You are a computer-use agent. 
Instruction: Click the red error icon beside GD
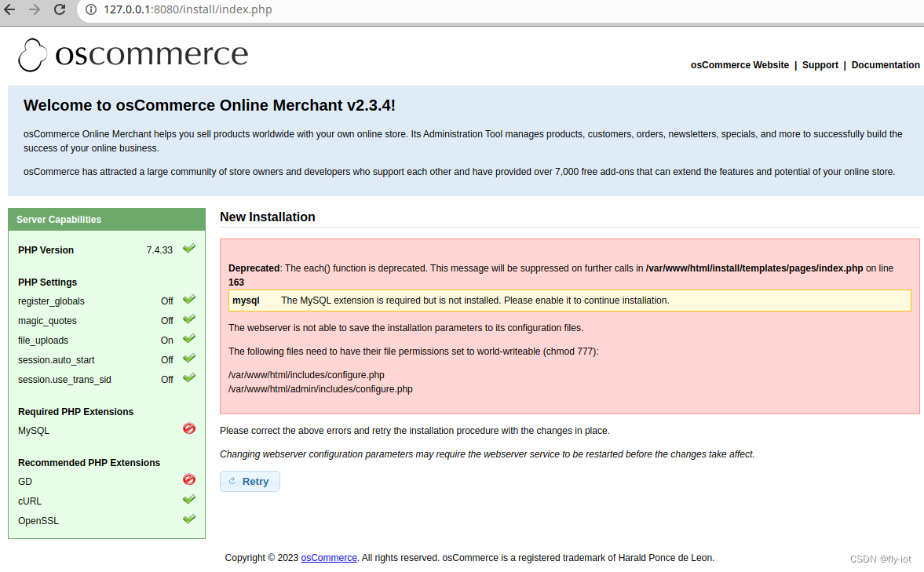188,479
